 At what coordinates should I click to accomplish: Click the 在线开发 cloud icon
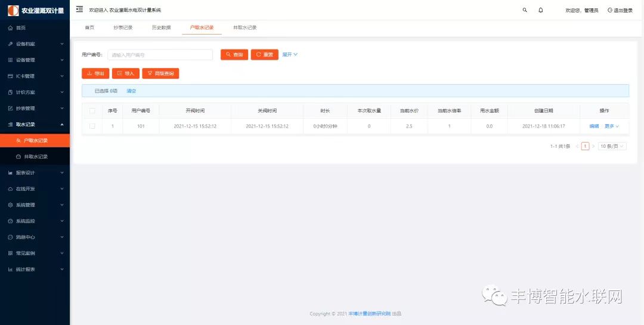click(x=10, y=189)
